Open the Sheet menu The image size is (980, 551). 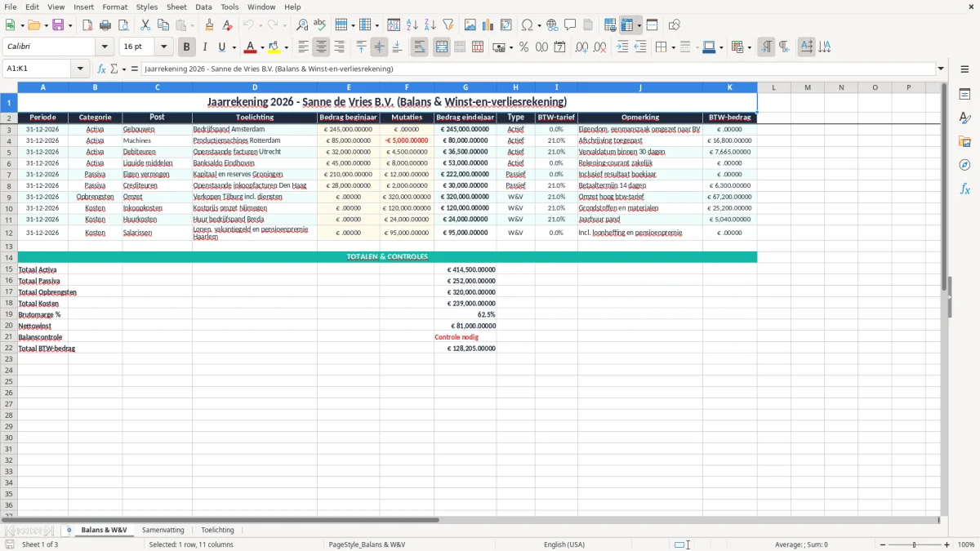click(x=176, y=7)
